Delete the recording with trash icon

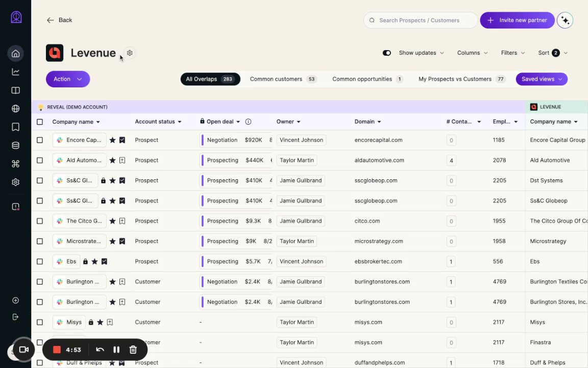click(x=133, y=350)
